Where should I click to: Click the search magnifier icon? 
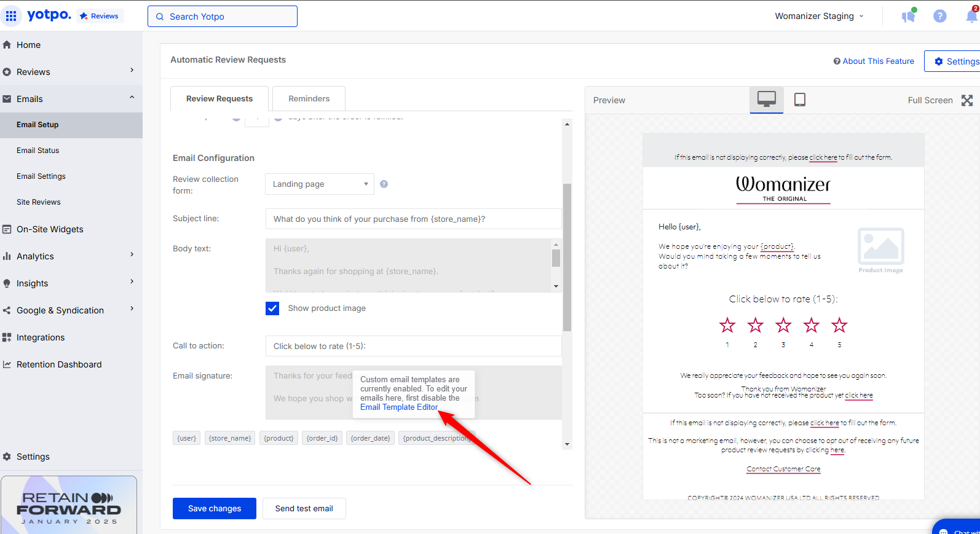[160, 17]
